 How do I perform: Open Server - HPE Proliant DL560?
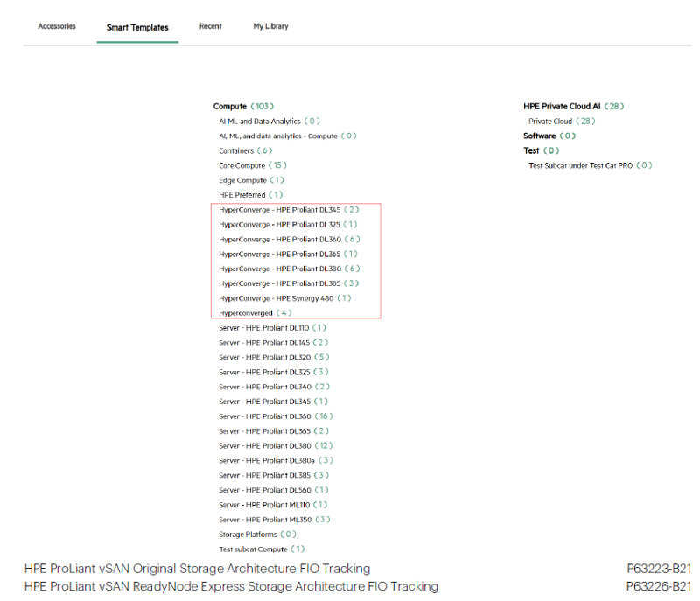pyautogui.click(x=274, y=489)
